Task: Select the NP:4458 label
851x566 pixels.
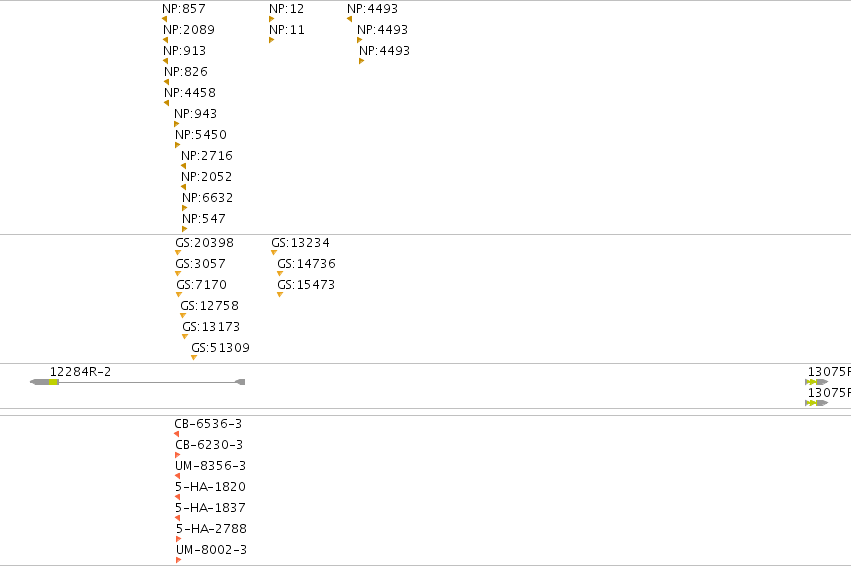Action: tap(190, 92)
